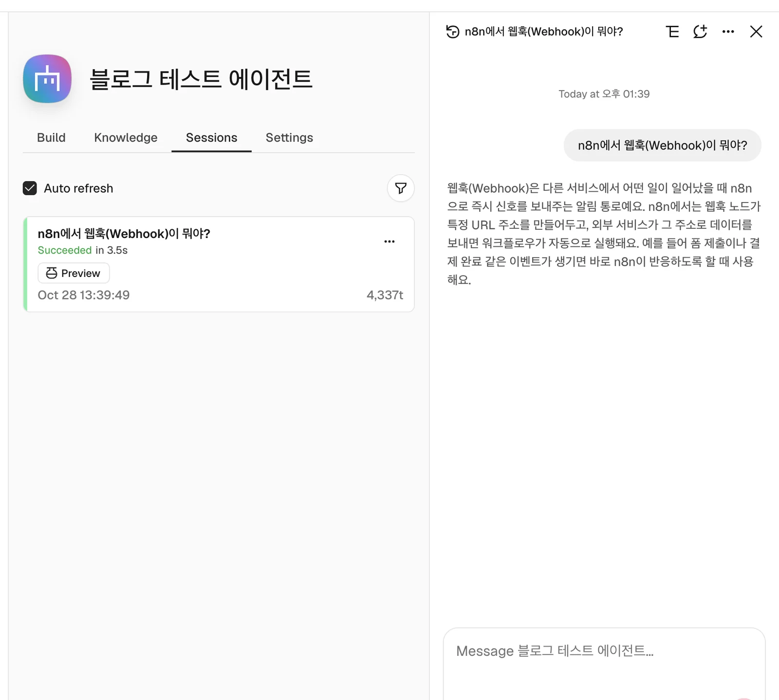Click the Preview button on the session card
The width and height of the screenshot is (779, 700).
coord(74,273)
